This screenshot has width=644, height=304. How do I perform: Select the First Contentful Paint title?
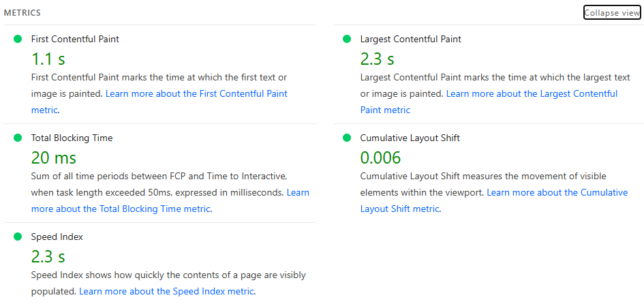click(x=75, y=39)
